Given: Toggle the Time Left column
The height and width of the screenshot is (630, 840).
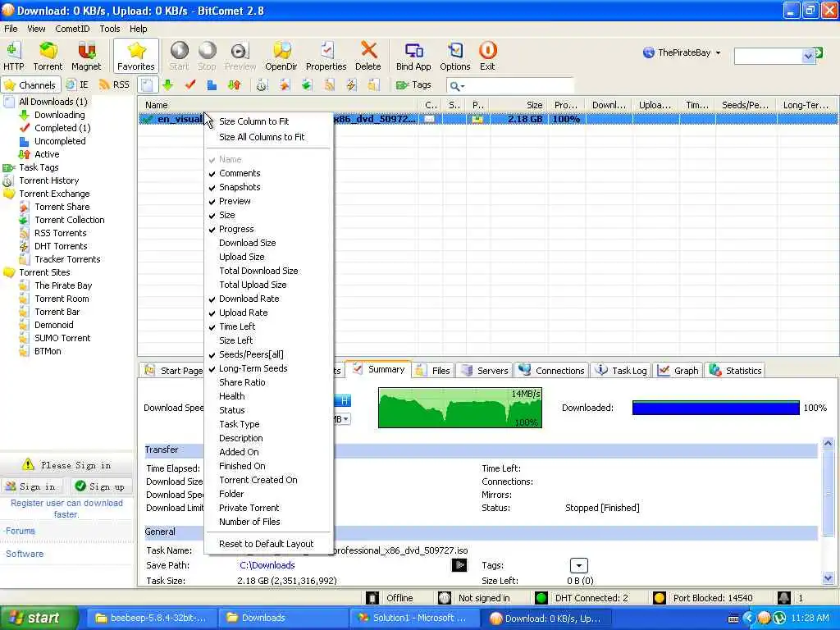Looking at the screenshot, I should [237, 326].
